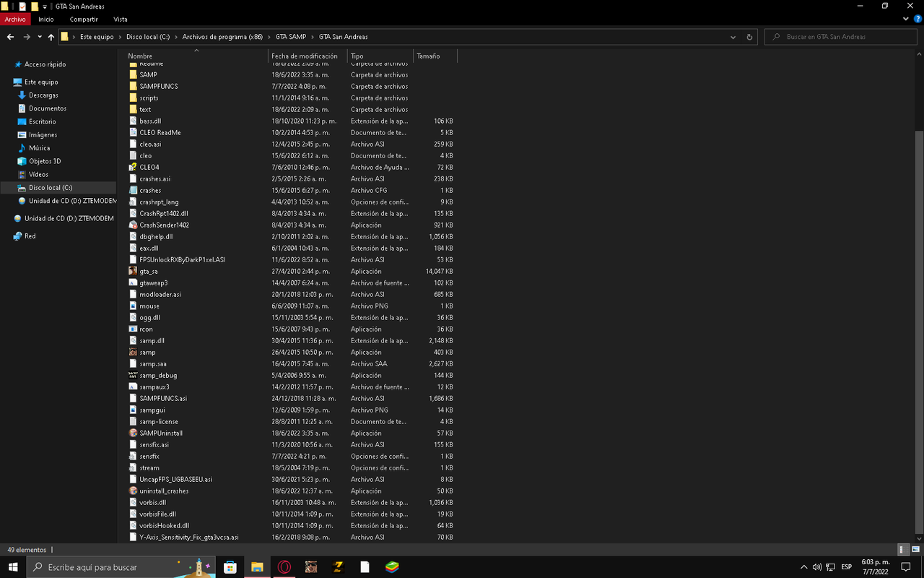Open the Compartir ribbon tab
Image resolution: width=924 pixels, height=578 pixels.
[x=84, y=20]
